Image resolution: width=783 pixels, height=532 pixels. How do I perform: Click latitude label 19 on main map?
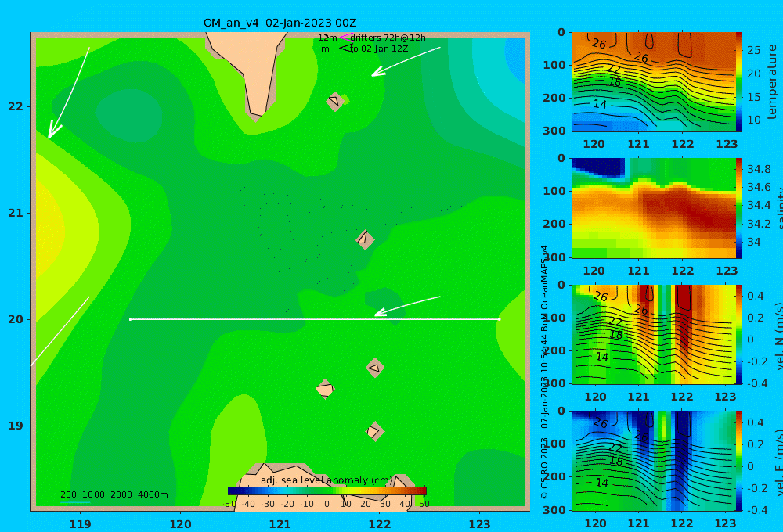[16, 426]
